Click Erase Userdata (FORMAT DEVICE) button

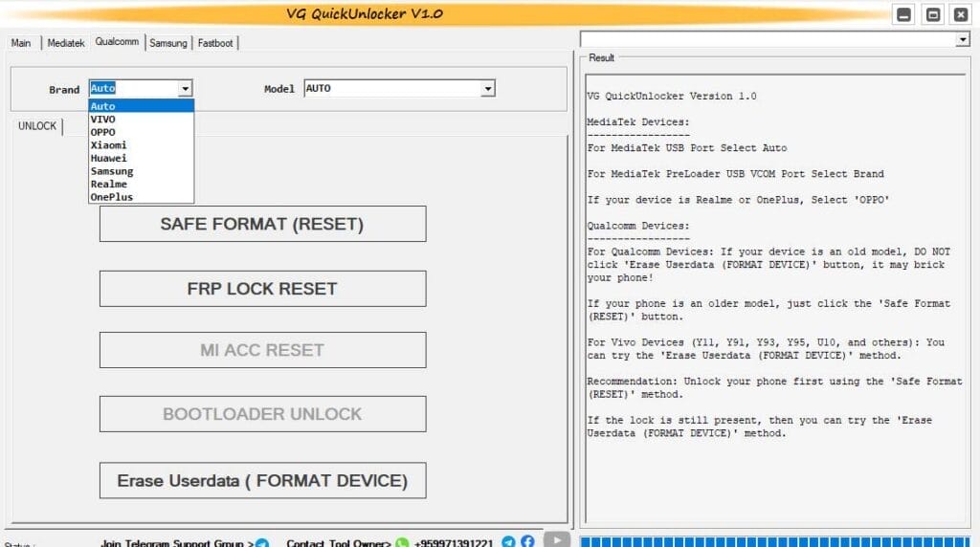(262, 480)
